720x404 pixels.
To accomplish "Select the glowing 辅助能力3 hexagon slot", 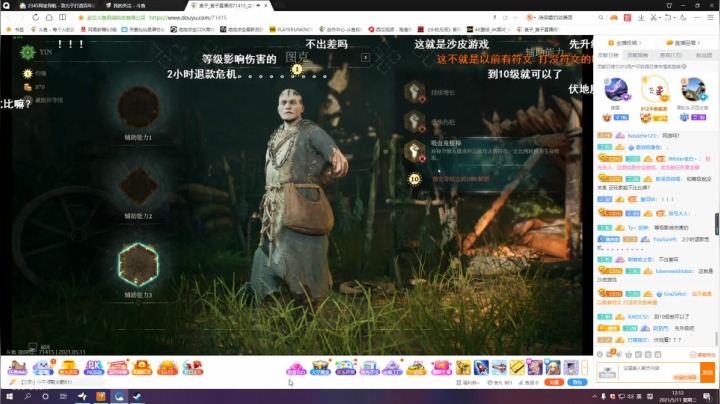I will [138, 265].
